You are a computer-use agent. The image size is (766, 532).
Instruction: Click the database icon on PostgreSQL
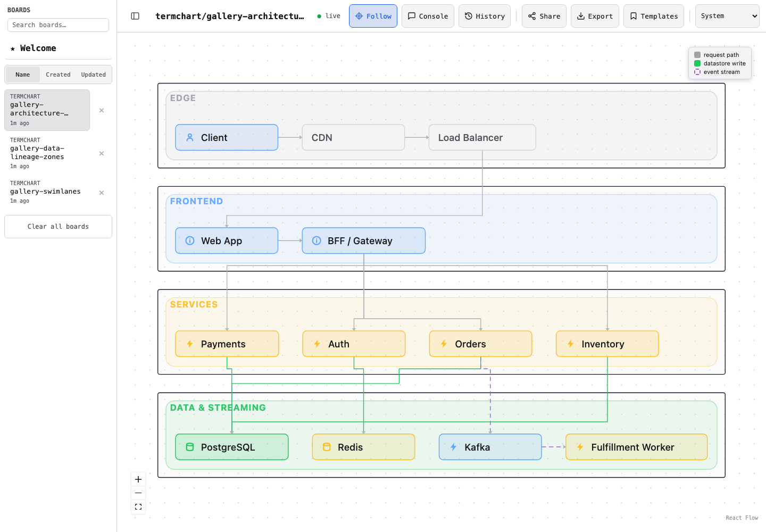[x=190, y=447]
